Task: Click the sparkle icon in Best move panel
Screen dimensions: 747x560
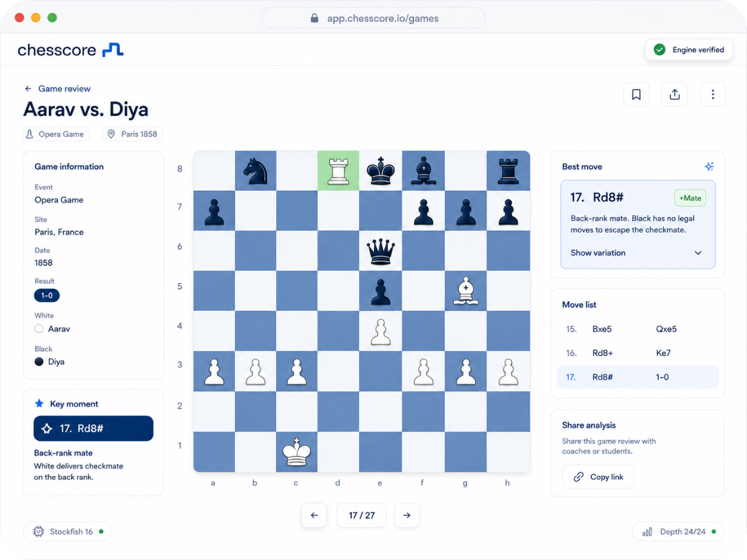Action: pyautogui.click(x=709, y=167)
